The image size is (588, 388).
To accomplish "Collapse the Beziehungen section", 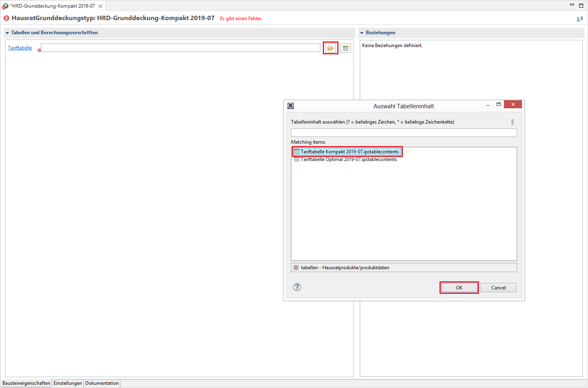I will [x=362, y=33].
